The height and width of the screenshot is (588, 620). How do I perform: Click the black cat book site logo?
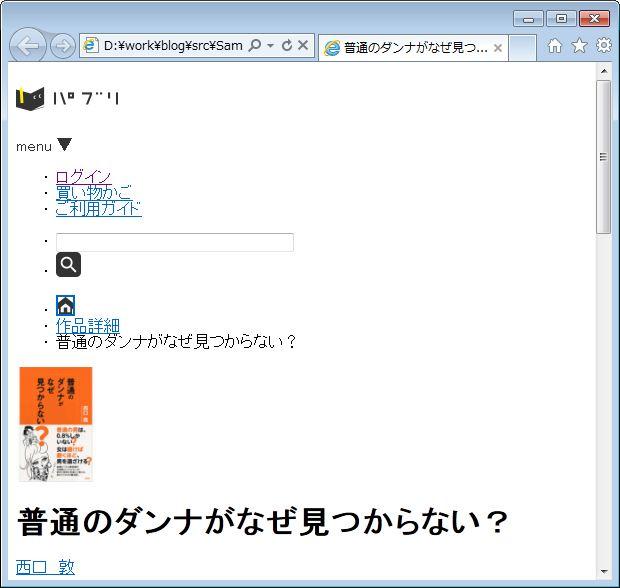pyautogui.click(x=31, y=98)
